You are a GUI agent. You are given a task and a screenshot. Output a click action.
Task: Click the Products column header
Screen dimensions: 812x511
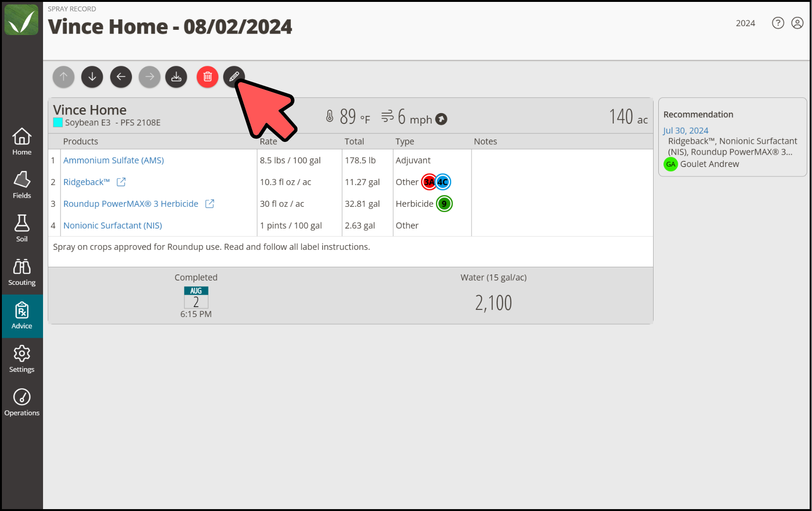80,141
